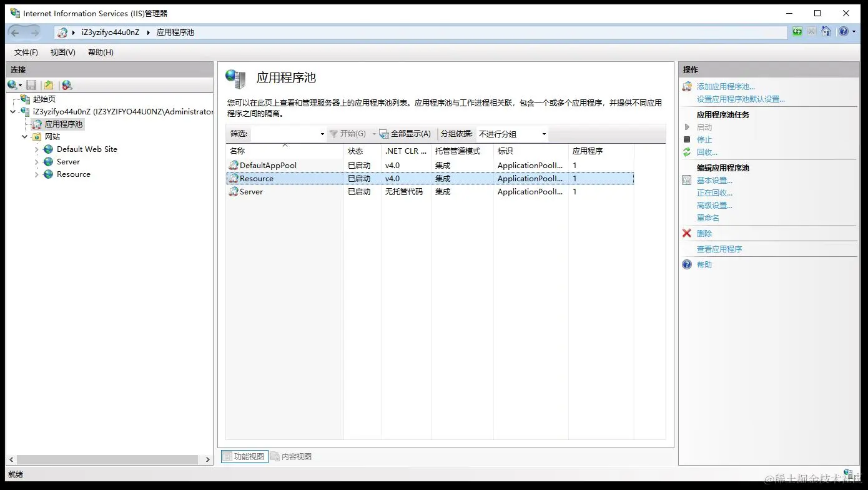
Task: Click the 全部显示(A) toolbar button
Action: pyautogui.click(x=405, y=134)
